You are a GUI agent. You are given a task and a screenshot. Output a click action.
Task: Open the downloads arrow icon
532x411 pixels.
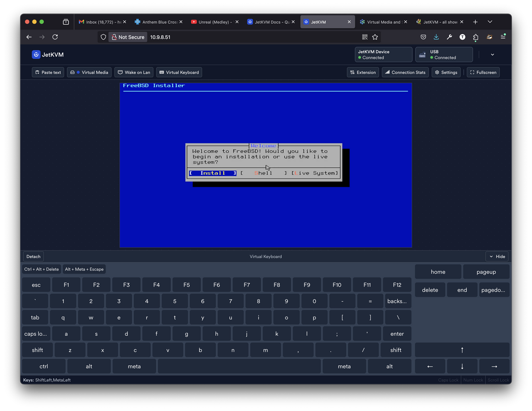pos(436,37)
